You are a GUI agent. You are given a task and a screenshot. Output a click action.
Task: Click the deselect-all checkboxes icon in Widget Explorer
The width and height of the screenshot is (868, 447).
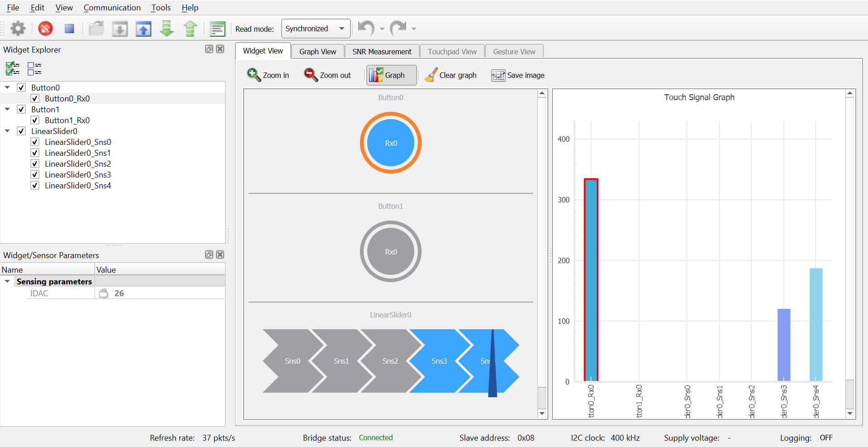coord(34,68)
